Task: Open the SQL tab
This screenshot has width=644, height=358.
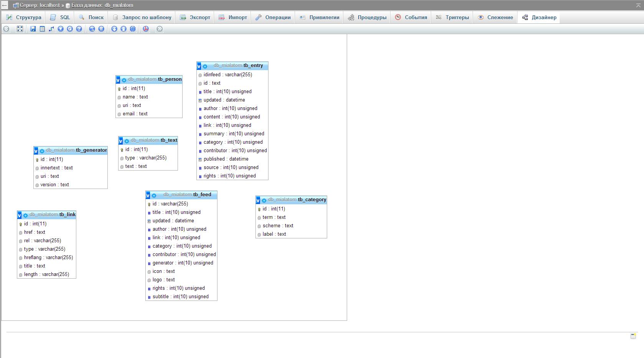Action: click(60, 17)
